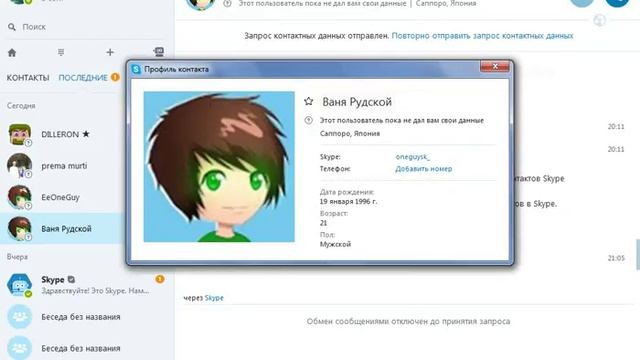
Task: Click the Сегодня section header
Action: click(x=21, y=106)
